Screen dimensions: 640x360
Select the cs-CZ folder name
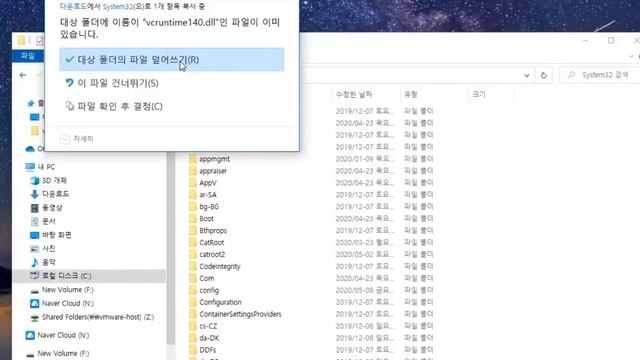coord(208,326)
